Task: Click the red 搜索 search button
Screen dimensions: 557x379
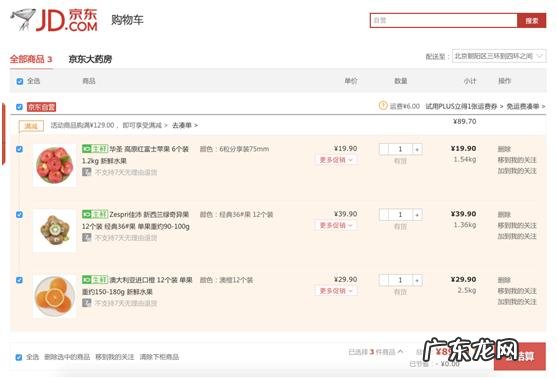Action: click(531, 21)
